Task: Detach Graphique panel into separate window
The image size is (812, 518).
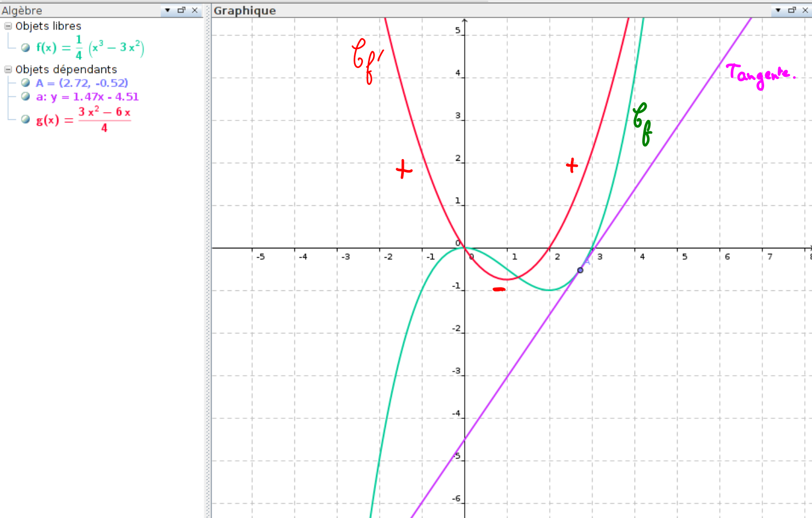Action: coord(792,10)
